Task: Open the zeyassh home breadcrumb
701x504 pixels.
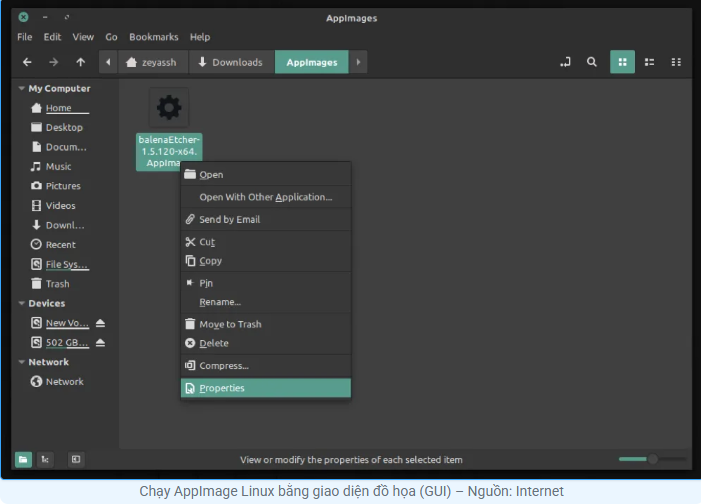Action: (151, 62)
